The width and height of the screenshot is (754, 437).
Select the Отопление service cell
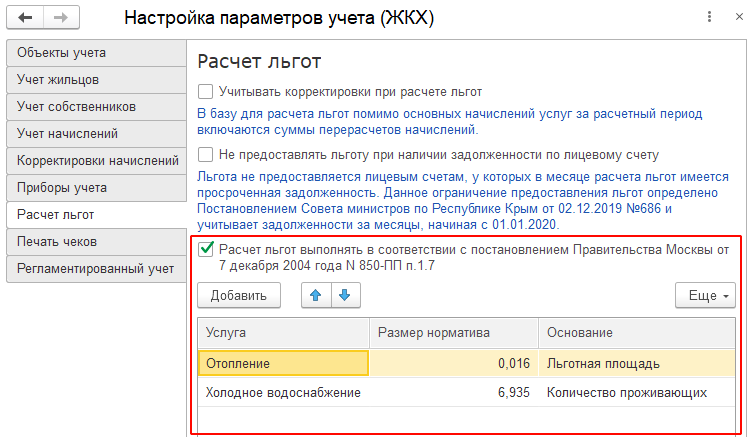coord(283,363)
